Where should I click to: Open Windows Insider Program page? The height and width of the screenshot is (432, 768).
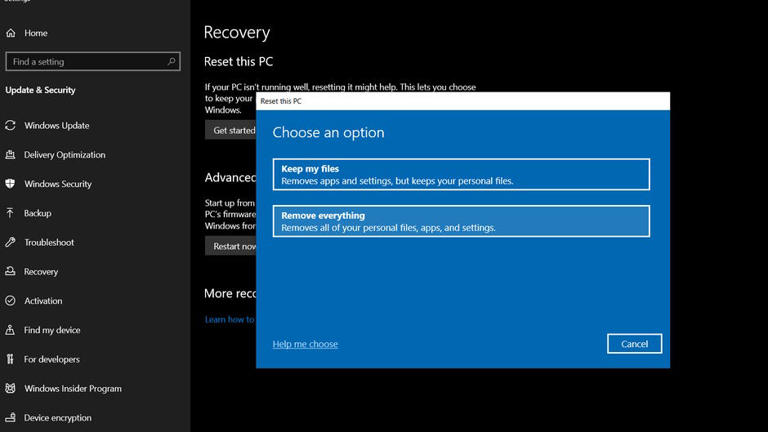tap(73, 388)
